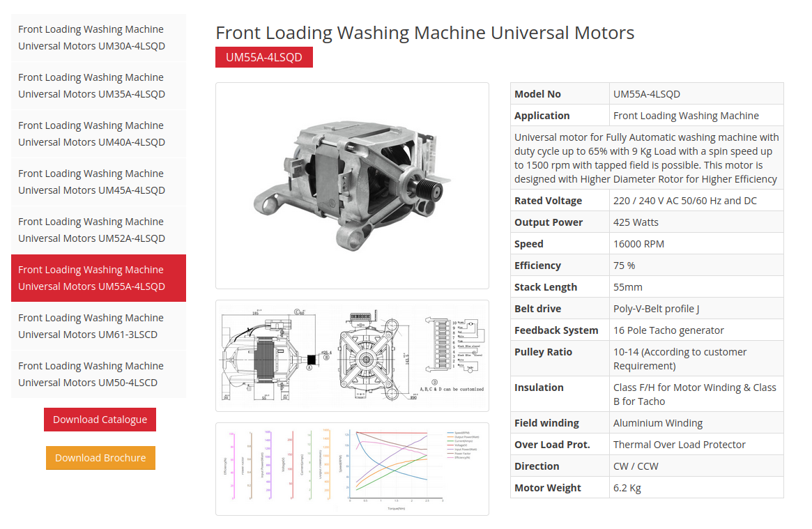812x529 pixels.
Task: Open the UM50-4LSCD motor page
Action: click(98, 374)
